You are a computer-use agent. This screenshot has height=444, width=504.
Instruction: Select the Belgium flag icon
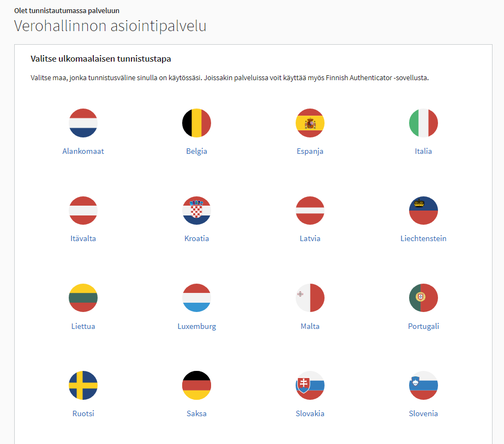(x=196, y=123)
